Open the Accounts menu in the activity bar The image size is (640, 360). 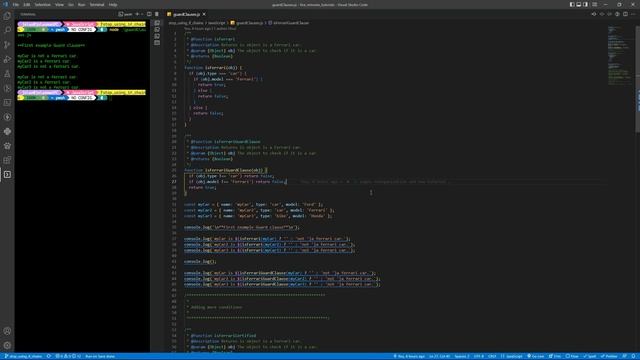point(7,331)
